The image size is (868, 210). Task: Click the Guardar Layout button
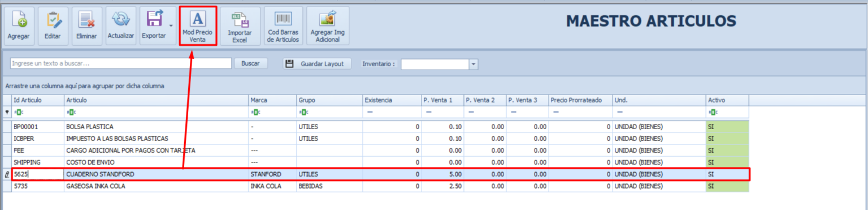(317, 63)
